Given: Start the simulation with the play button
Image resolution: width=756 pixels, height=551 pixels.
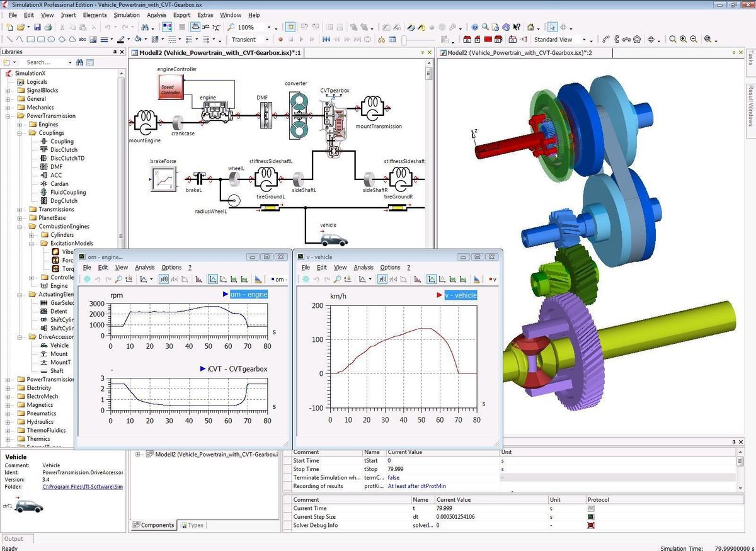Looking at the screenshot, I should click(301, 39).
